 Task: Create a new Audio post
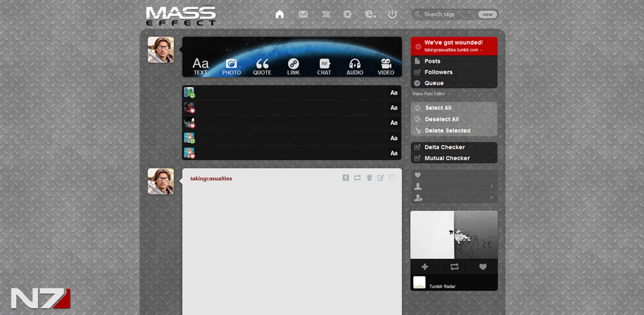pos(354,66)
